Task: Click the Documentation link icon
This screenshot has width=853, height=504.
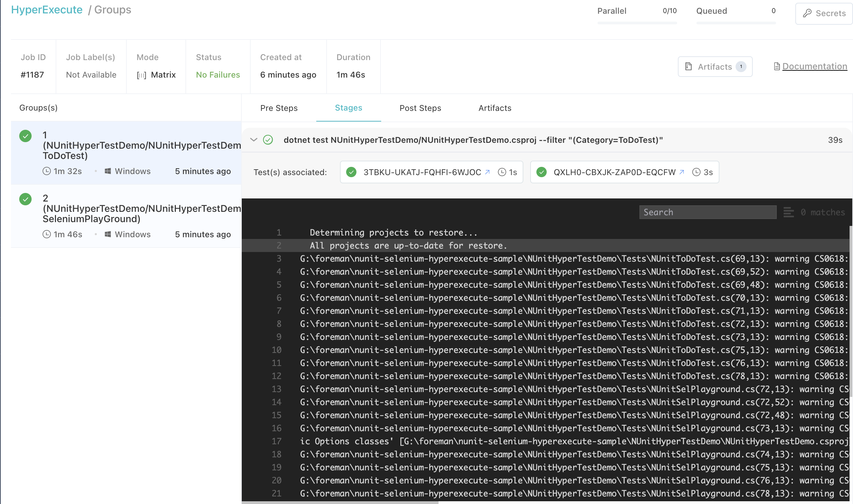Action: [x=776, y=66]
